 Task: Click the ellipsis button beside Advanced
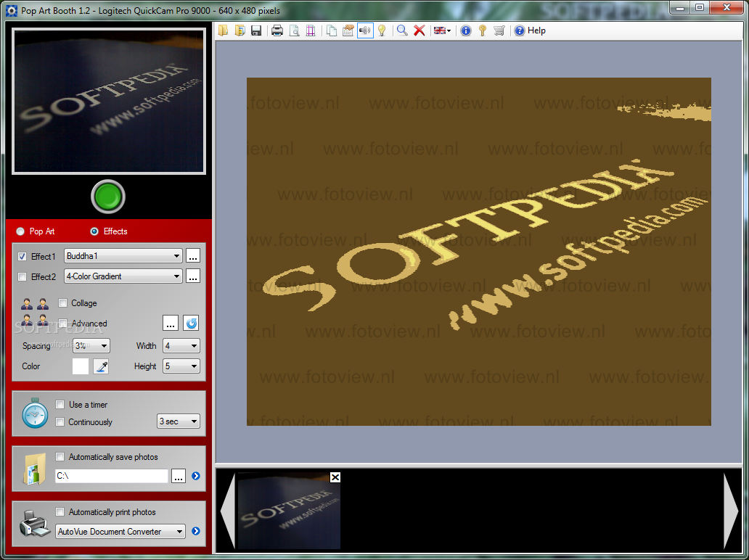pos(171,324)
